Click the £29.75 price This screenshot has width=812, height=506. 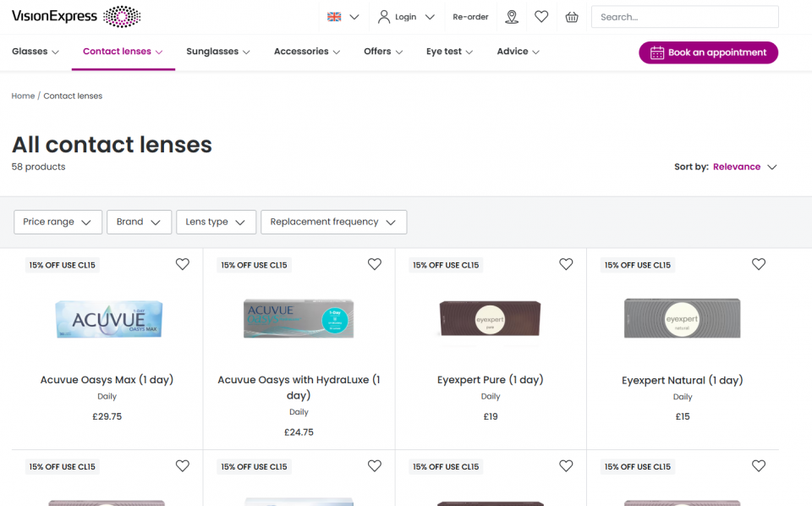pyautogui.click(x=107, y=416)
